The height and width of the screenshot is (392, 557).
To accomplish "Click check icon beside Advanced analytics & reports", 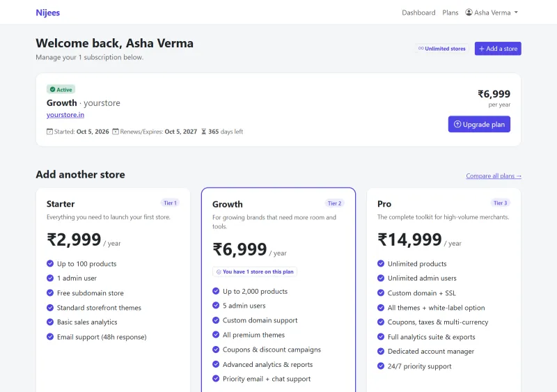I will [216, 364].
